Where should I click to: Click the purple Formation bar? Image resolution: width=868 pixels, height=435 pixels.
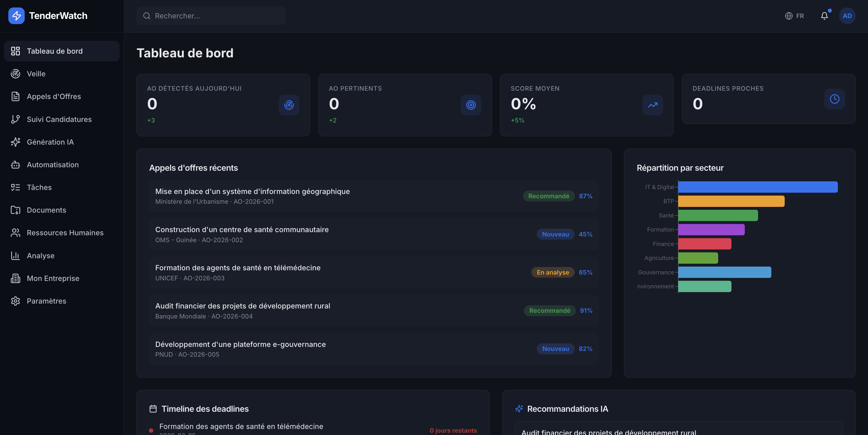711,230
